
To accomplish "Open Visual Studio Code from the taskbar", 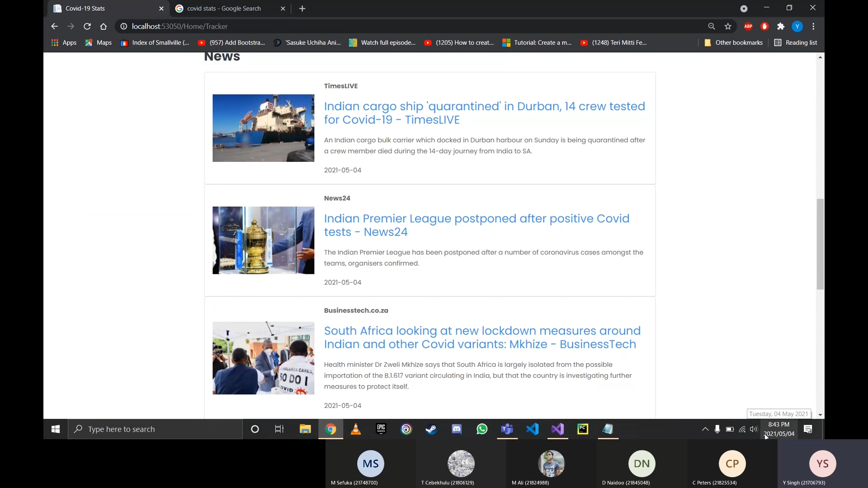I will coord(533,429).
